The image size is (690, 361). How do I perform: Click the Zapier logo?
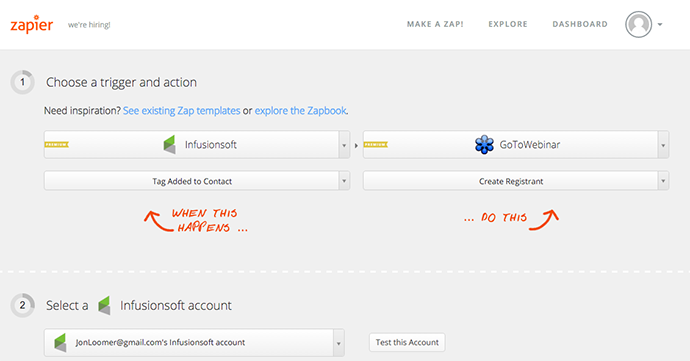click(x=32, y=24)
